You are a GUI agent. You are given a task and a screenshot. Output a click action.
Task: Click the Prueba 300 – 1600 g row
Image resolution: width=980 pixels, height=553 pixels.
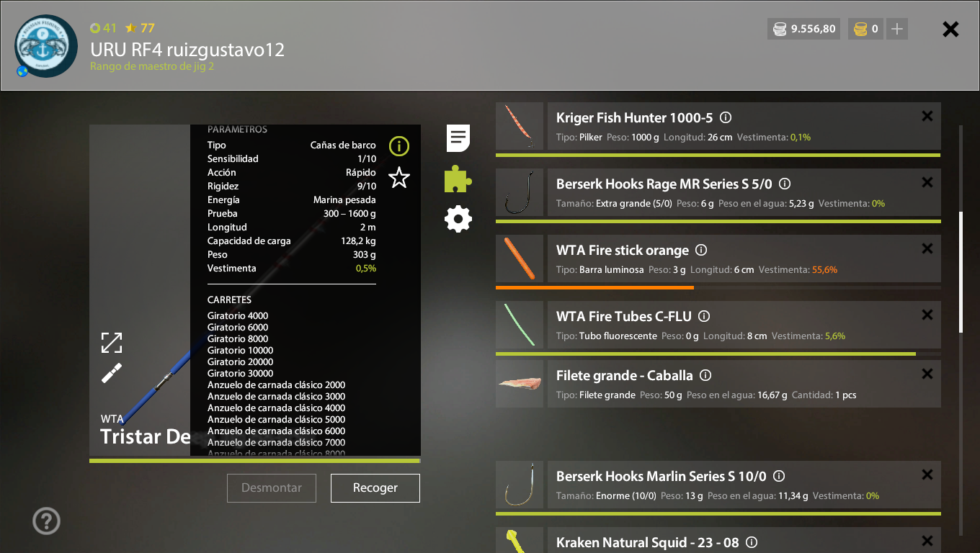coord(292,213)
